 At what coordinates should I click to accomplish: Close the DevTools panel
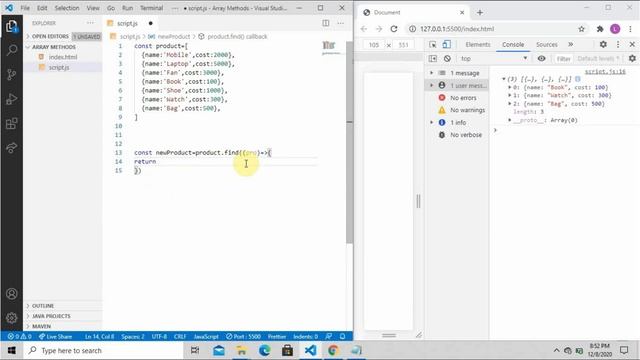click(x=632, y=44)
